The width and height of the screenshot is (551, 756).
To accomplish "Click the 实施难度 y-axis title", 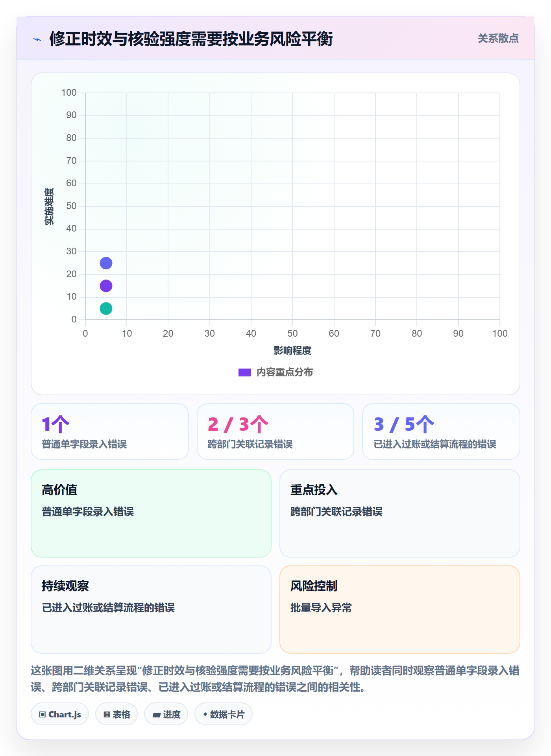I will tap(49, 206).
